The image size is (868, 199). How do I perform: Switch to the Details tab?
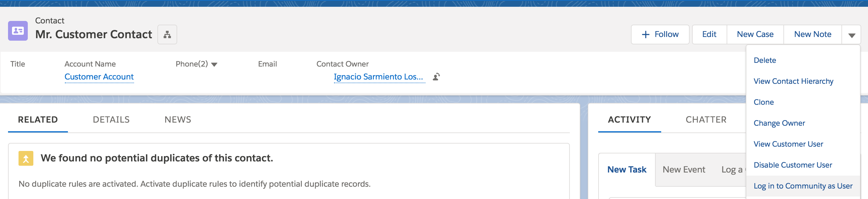click(111, 120)
